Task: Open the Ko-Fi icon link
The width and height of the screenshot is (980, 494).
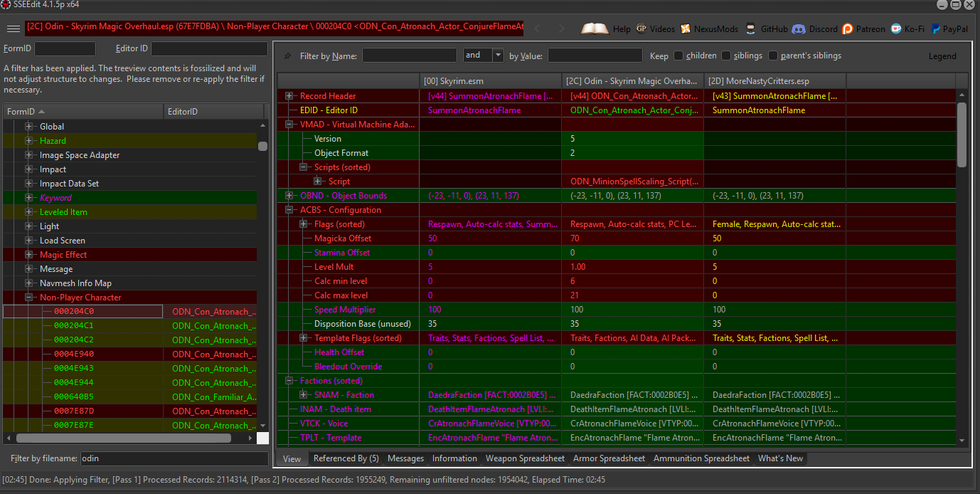Action: coord(896,29)
